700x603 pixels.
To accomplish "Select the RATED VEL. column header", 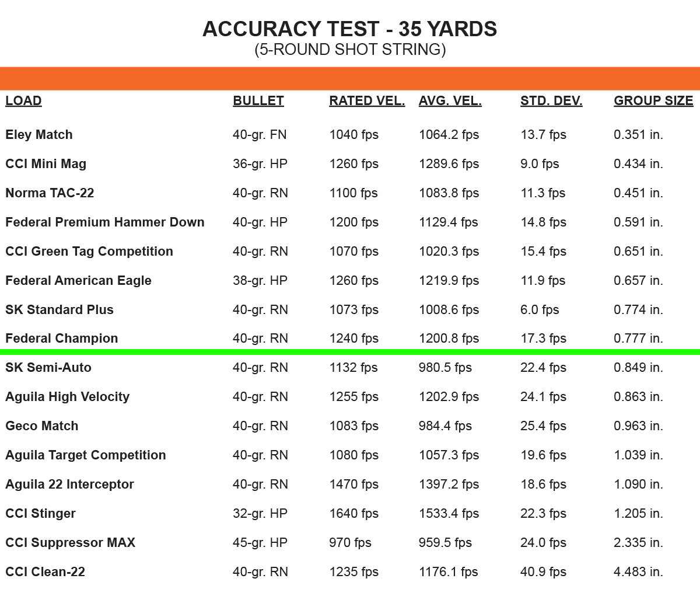I will pos(366,101).
